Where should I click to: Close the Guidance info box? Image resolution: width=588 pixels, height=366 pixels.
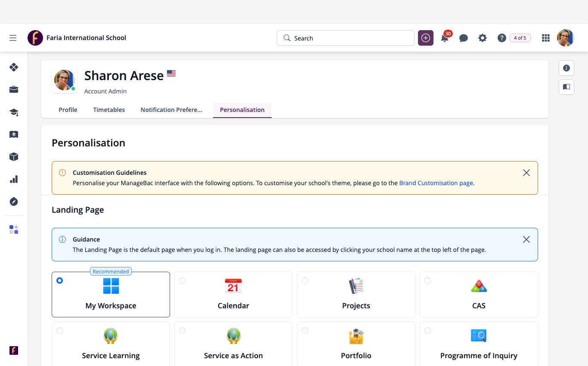(x=526, y=239)
